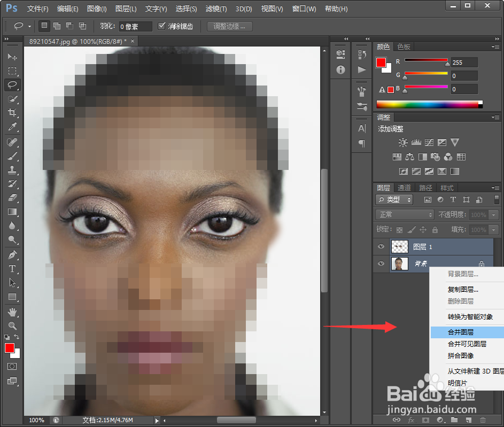Viewport: 504px width, 427px height.
Task: Switch to 色板 tab
Action: click(x=404, y=47)
